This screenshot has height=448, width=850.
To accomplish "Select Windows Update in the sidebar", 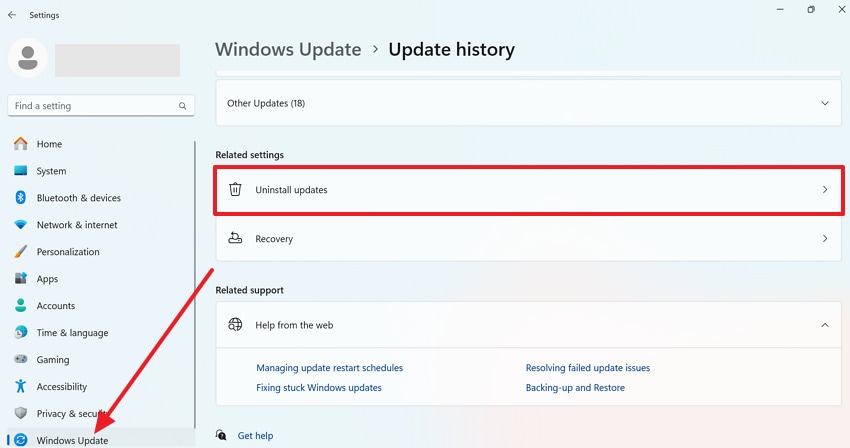I will (72, 440).
